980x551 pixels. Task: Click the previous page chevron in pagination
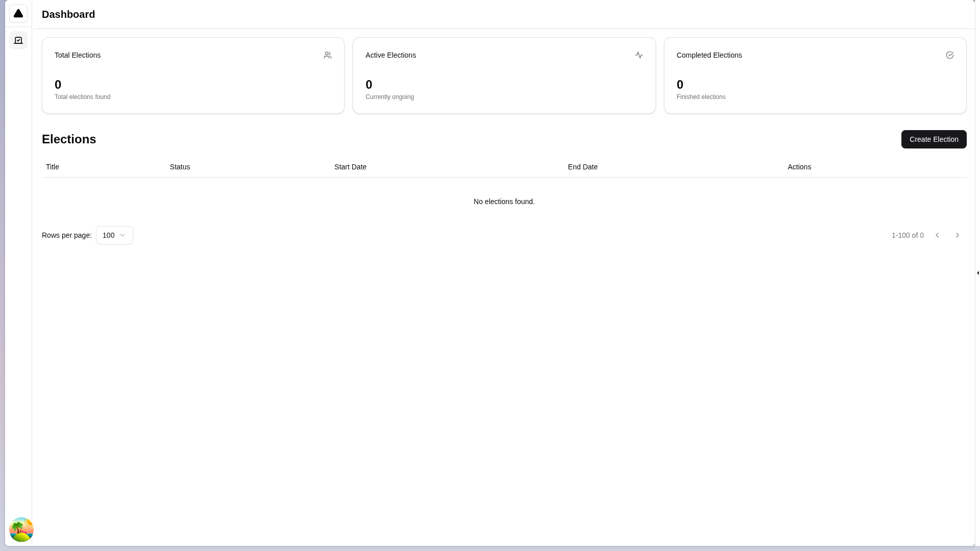coord(937,235)
